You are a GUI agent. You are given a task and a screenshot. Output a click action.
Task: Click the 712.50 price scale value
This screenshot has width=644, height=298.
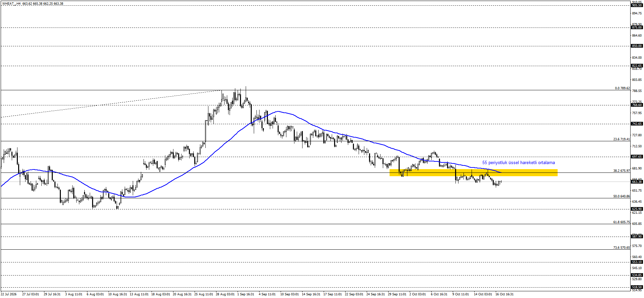pos(637,146)
